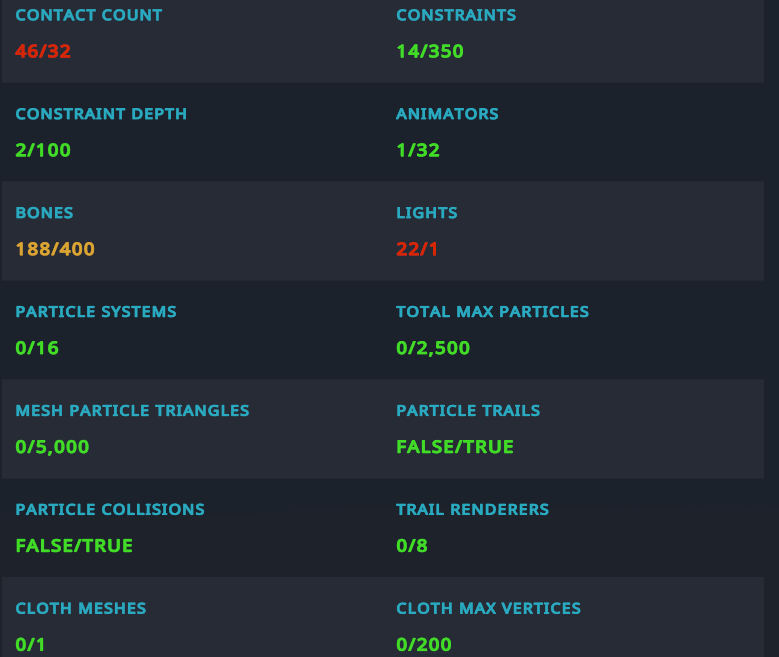Select the red 22/1 lights value
Screen dimensions: 779x657
pos(417,249)
